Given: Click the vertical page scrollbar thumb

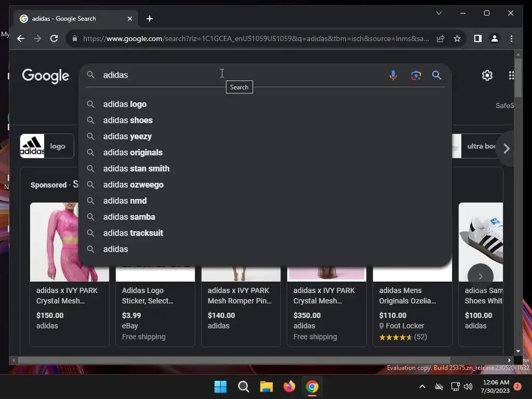Looking at the screenshot, I should tap(518, 78).
